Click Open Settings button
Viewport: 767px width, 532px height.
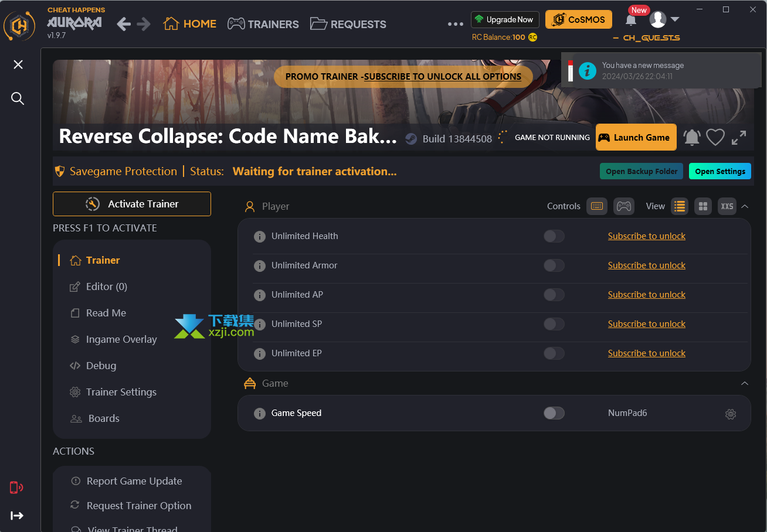(720, 171)
